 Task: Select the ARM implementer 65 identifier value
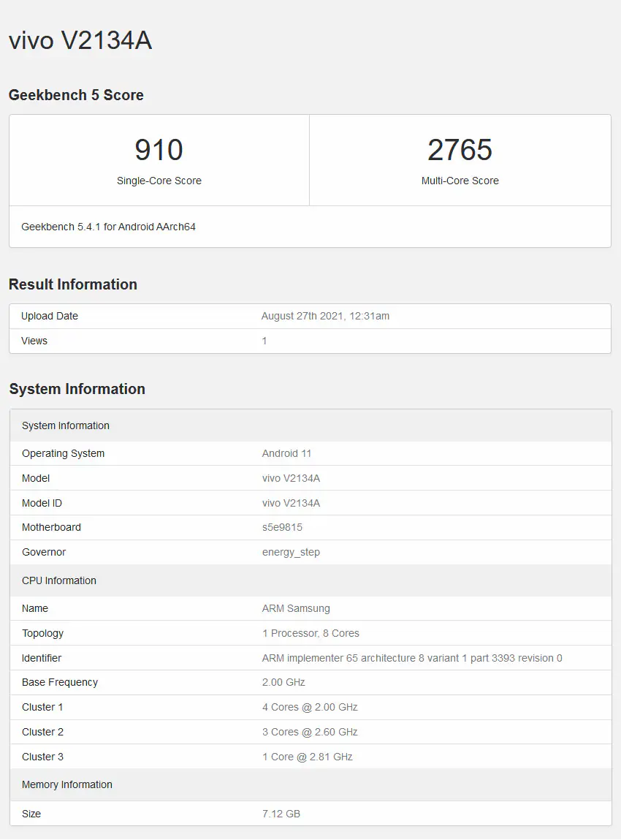412,658
